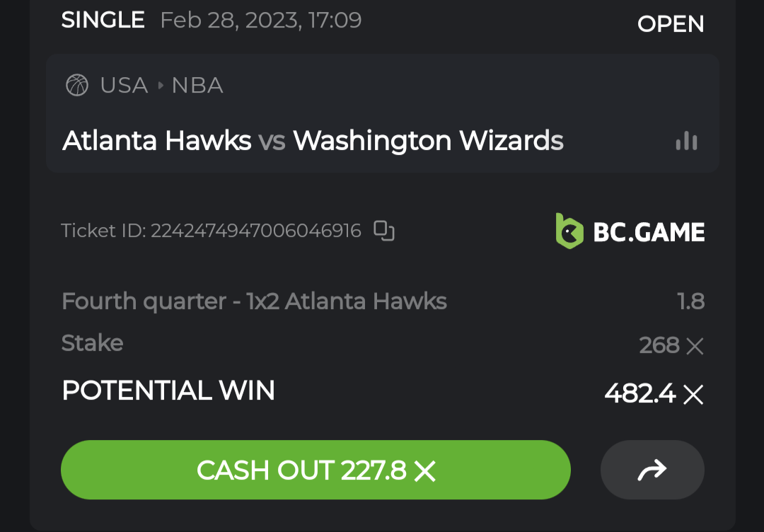Click the Stake label
Viewport: 764px width, 532px height.
pos(92,343)
